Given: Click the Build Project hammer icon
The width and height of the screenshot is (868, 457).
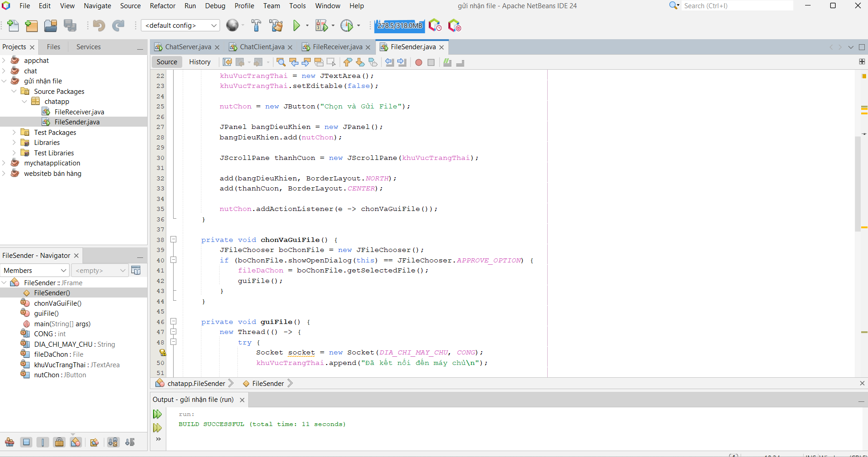Looking at the screenshot, I should tap(256, 26).
